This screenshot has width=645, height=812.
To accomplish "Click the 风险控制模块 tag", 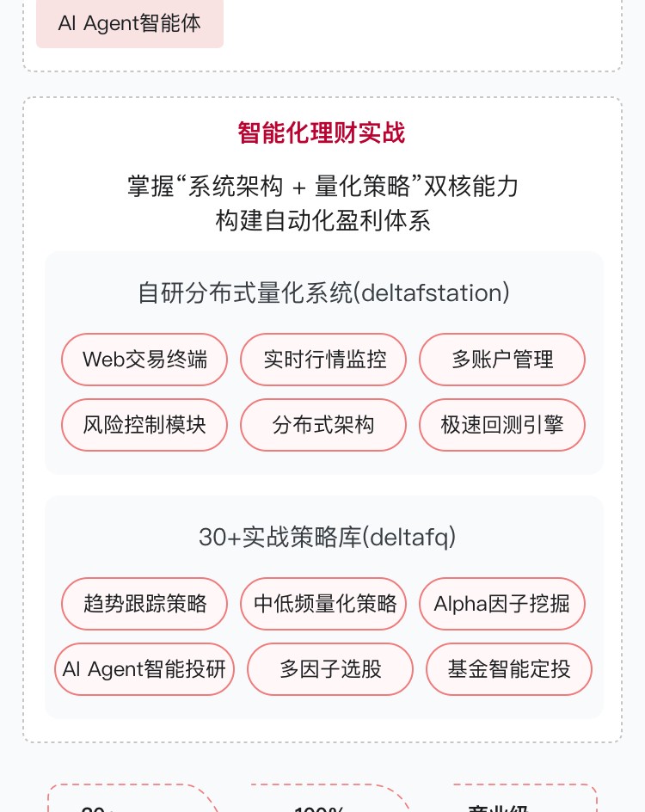I will 144,424.
